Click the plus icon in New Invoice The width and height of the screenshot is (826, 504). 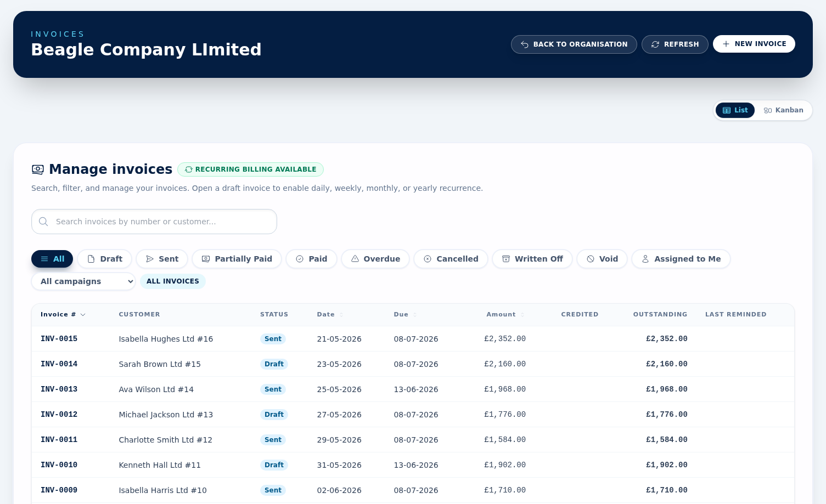(726, 44)
